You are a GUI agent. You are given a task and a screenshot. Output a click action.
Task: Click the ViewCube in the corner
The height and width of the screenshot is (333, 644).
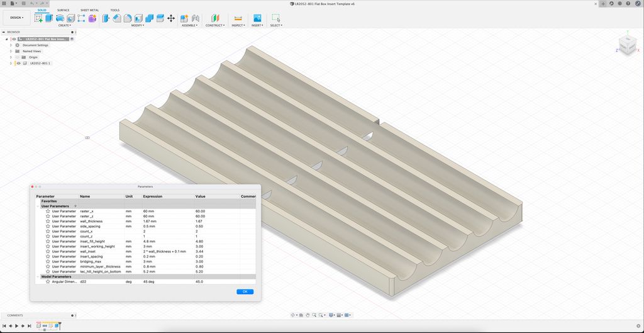[628, 43]
